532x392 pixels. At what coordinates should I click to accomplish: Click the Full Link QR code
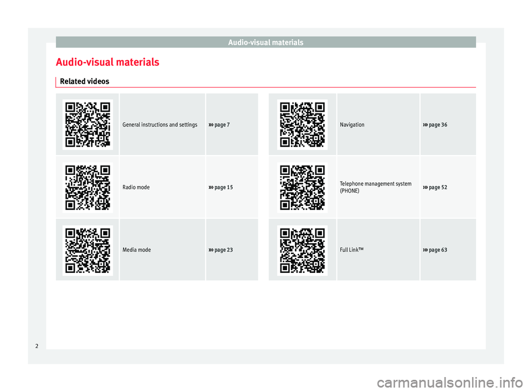tap(303, 250)
